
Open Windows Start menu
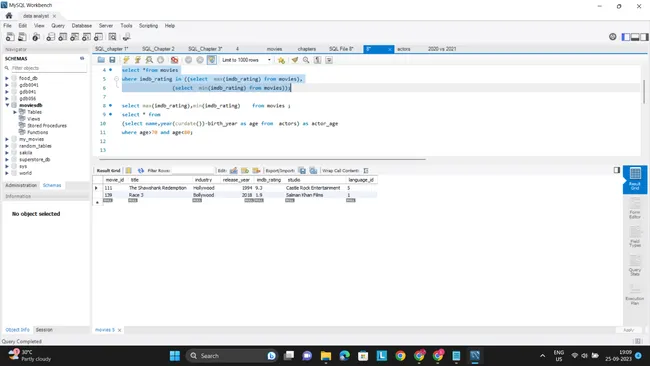tap(175, 356)
